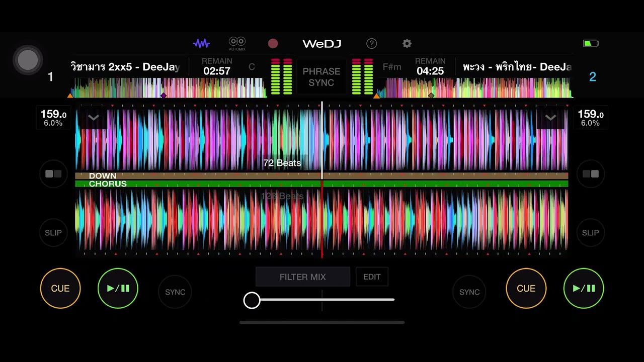Viewport: 644px width, 362px height.
Task: Open deck 2 track title พะวง - พริกไทย
Action: tap(517, 67)
